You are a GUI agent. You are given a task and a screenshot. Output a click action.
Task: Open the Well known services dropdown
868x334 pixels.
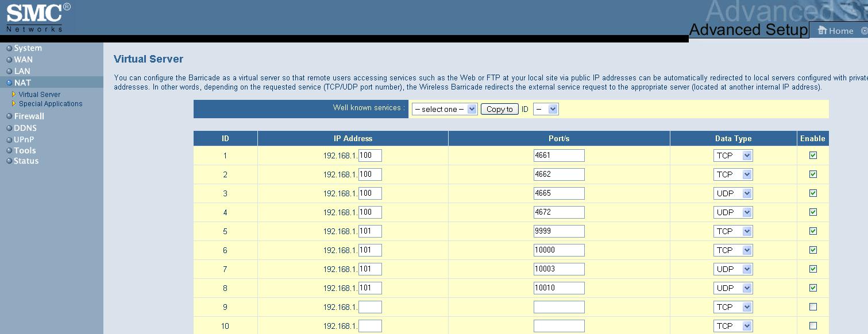[445, 109]
